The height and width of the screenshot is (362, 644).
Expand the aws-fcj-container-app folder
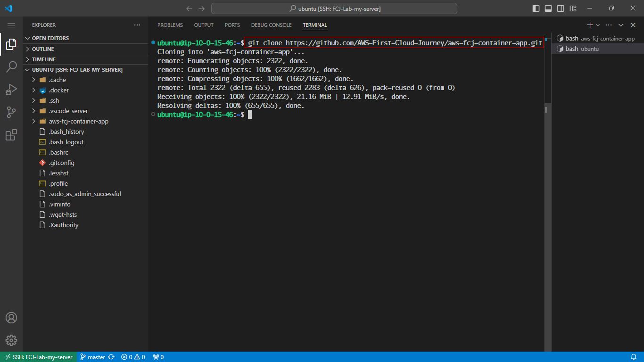85,121
